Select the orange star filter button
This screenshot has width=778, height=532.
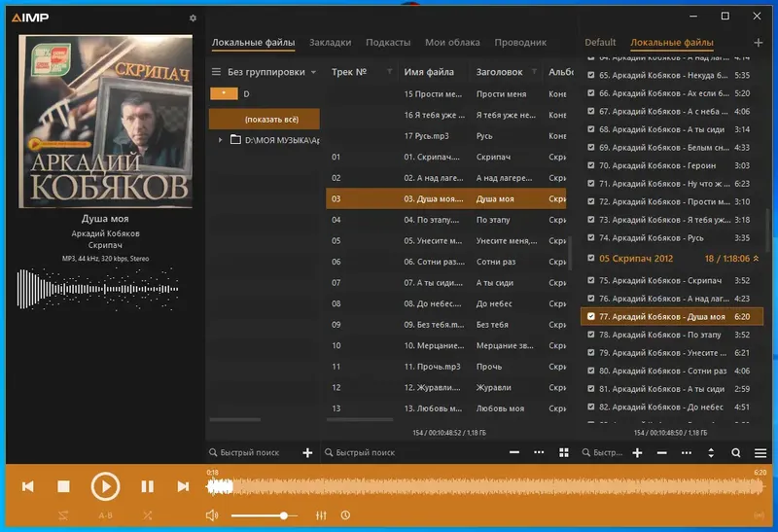(x=224, y=93)
